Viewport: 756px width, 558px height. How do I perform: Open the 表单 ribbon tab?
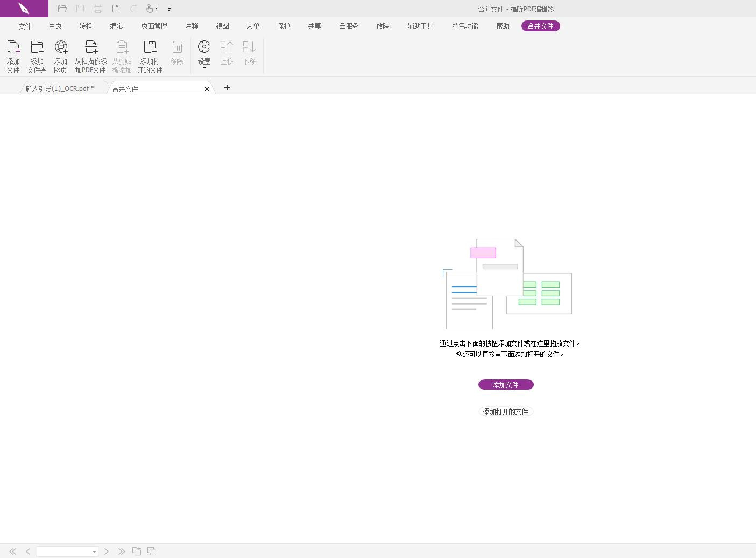tap(253, 26)
